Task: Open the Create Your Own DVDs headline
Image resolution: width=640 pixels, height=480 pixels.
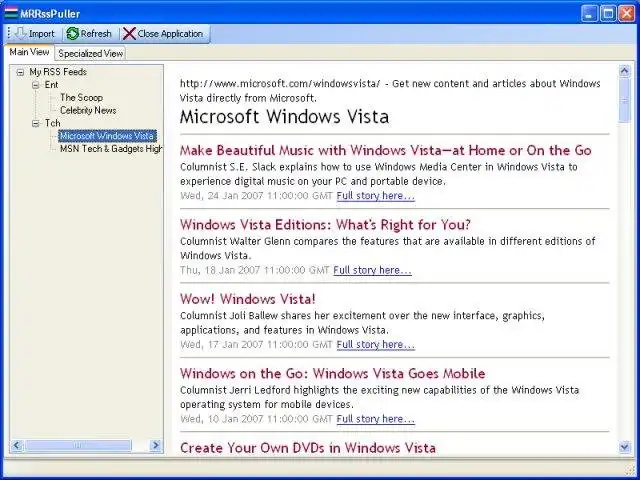Action: click(x=308, y=448)
